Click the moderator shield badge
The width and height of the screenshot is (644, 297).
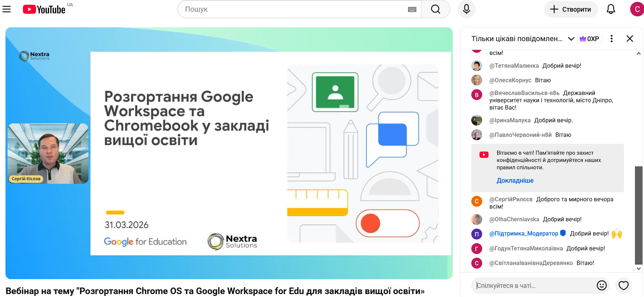563,233
